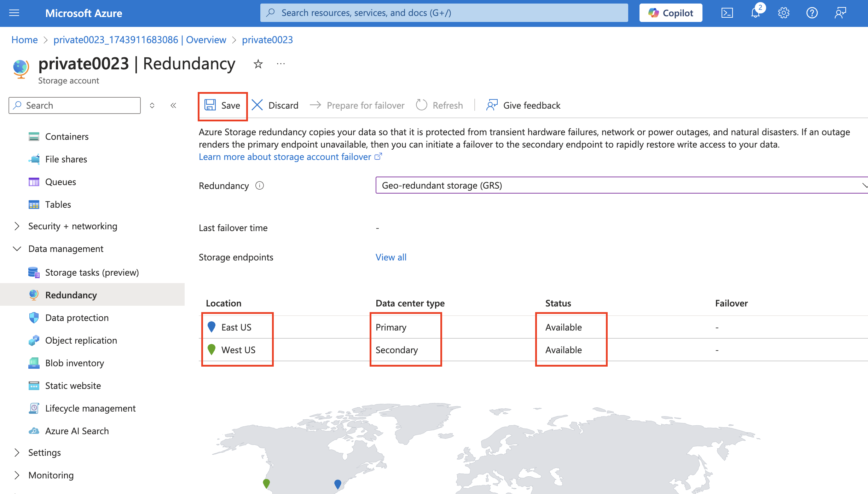868x494 pixels.
Task: Open portal settings gear
Action: pyautogui.click(x=784, y=13)
